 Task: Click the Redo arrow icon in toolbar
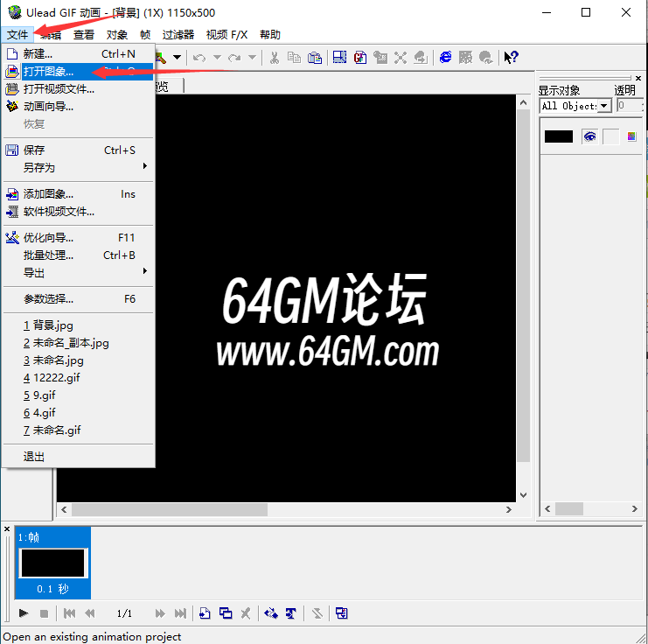tap(234, 58)
